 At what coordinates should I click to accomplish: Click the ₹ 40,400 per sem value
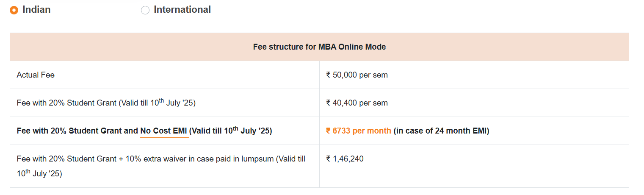coord(357,103)
